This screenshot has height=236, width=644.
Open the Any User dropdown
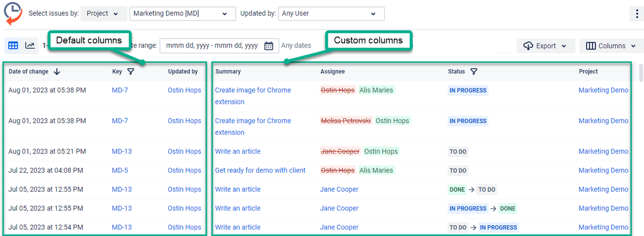point(331,14)
